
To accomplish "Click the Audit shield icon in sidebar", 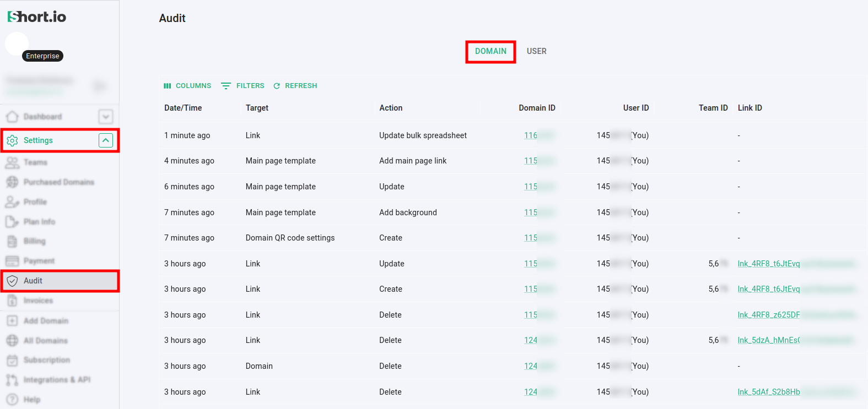I will [x=12, y=281].
